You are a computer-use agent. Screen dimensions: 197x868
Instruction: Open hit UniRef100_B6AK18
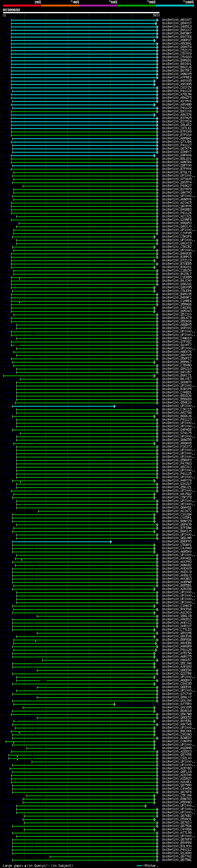pos(177,711)
